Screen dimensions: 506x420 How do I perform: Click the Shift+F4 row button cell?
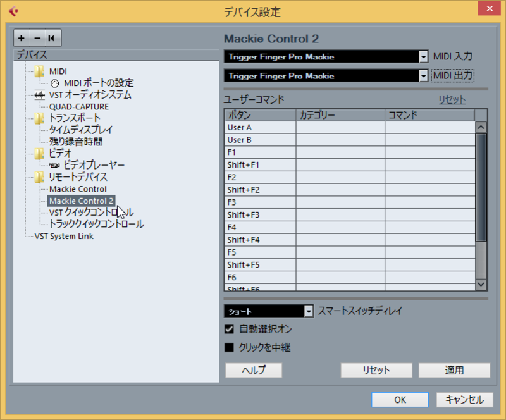click(x=261, y=240)
